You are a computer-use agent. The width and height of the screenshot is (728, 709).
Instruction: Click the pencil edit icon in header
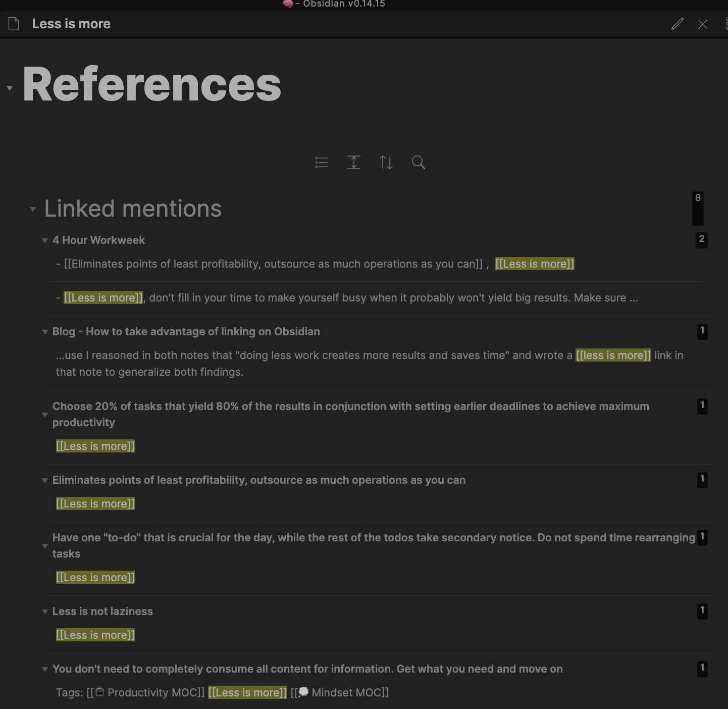pos(678,24)
